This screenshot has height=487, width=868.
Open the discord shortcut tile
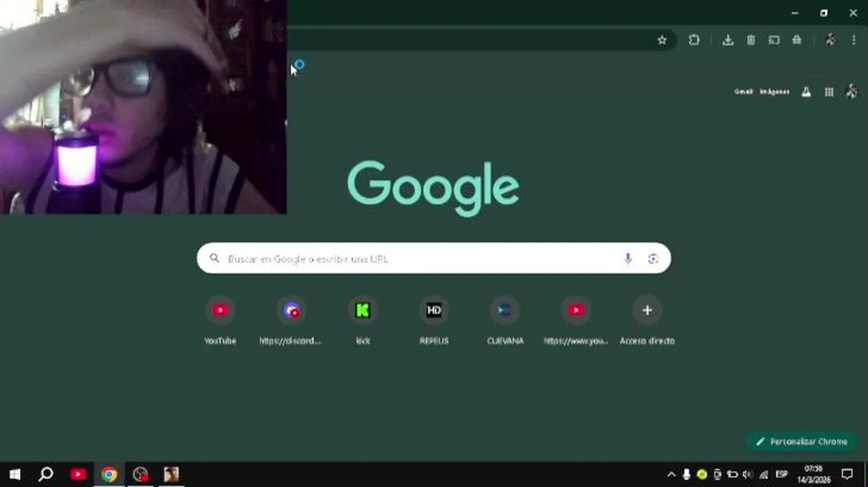click(291, 321)
